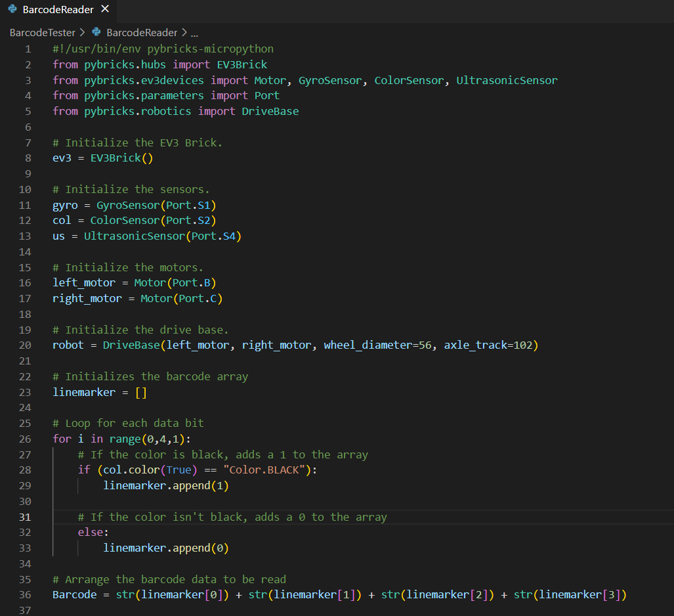
Task: Click the 'ev3' variable on line 8
Action: tap(62, 158)
